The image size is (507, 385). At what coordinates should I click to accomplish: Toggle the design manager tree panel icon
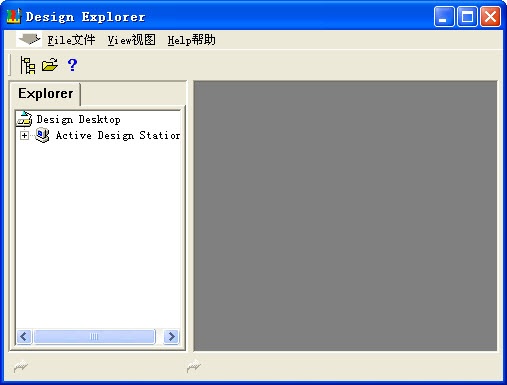[x=28, y=65]
